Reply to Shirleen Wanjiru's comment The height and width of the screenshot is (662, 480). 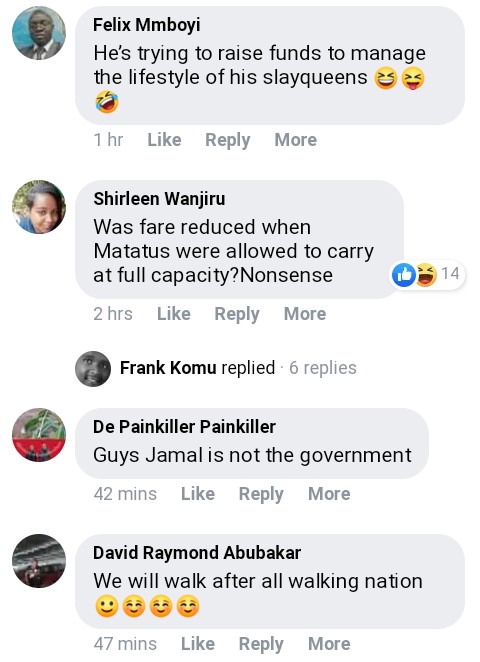tap(237, 314)
